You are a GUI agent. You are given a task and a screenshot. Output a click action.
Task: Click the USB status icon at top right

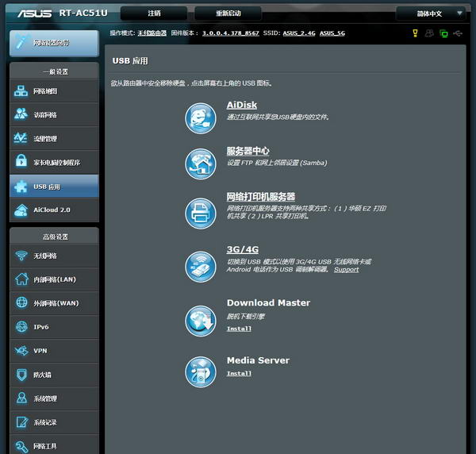[x=458, y=33]
